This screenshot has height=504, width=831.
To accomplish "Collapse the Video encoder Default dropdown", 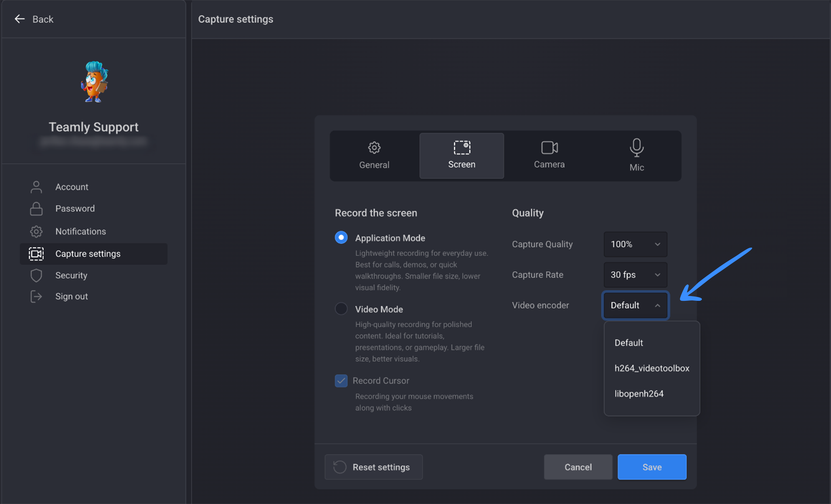I will 636,305.
